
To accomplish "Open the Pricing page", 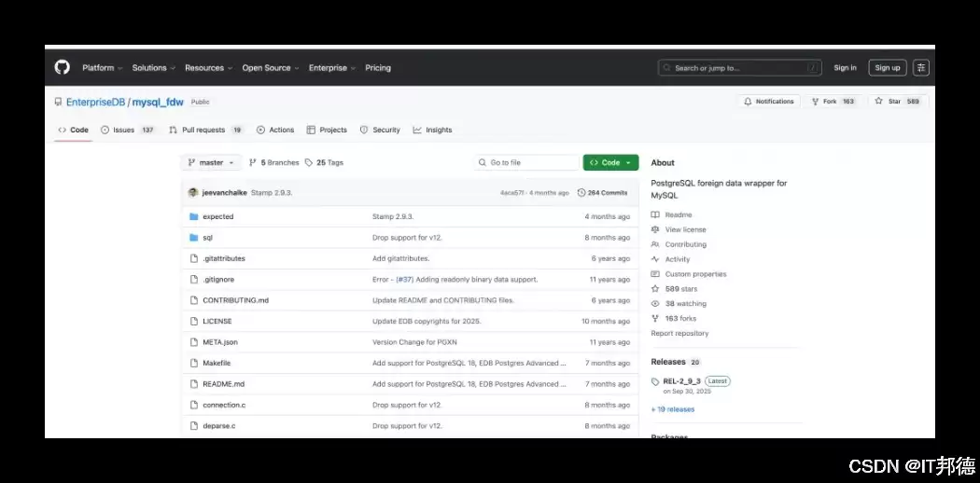I will pos(378,68).
